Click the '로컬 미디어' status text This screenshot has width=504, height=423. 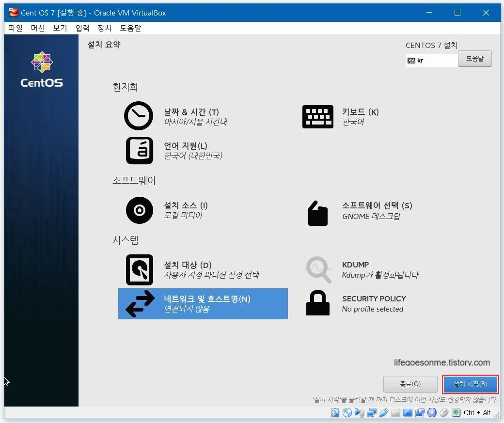(x=183, y=215)
